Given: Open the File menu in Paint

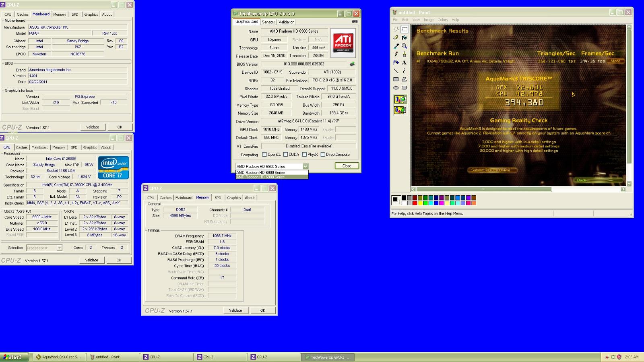Looking at the screenshot, I should pos(395,20).
